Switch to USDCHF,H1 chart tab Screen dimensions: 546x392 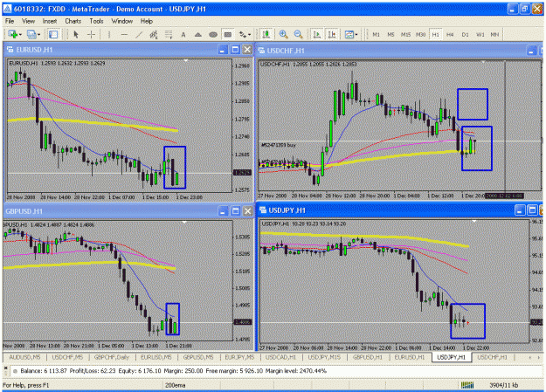(492, 357)
